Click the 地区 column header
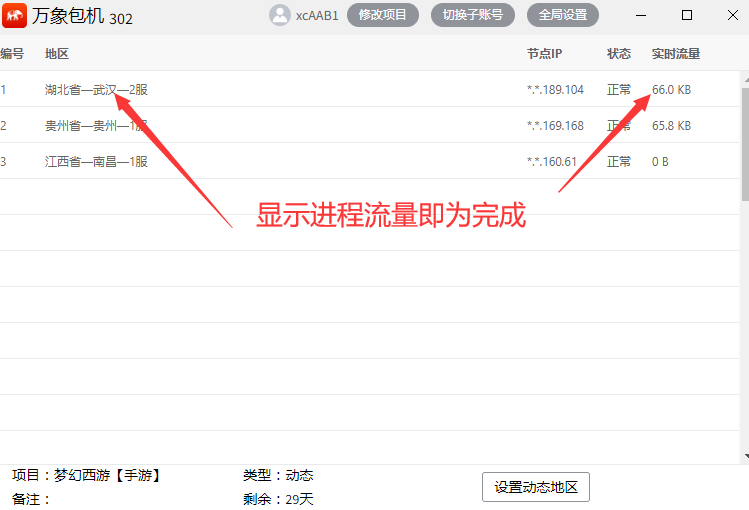This screenshot has height=510, width=749. [x=57, y=53]
